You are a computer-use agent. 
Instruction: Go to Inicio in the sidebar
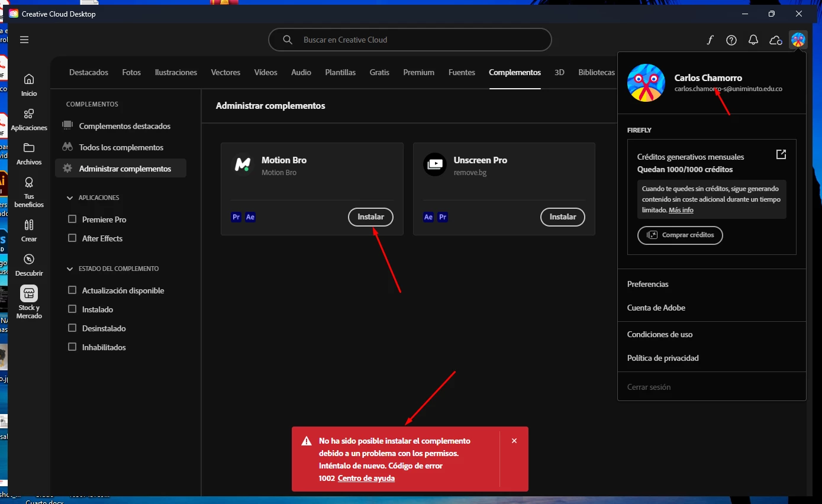tap(29, 85)
